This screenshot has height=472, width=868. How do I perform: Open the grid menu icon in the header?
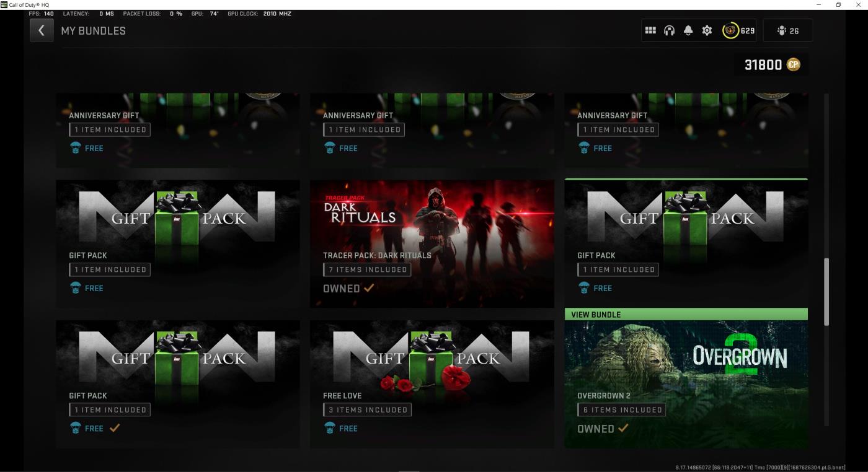pos(650,30)
